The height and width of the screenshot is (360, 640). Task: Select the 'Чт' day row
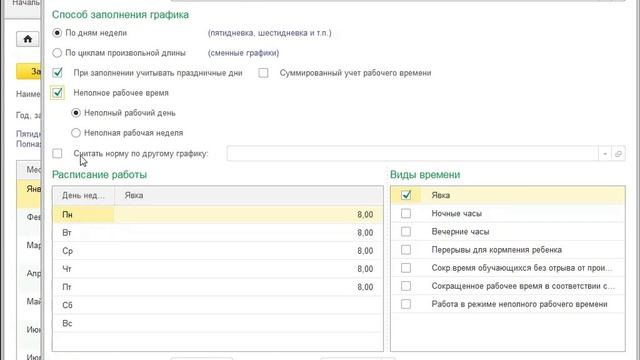coord(218,269)
